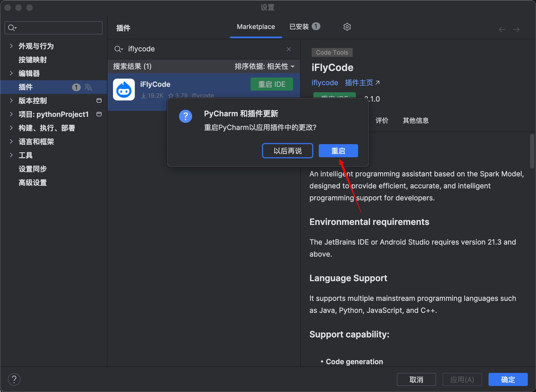
Task: Open the plugins settings gear menu
Action: [347, 26]
